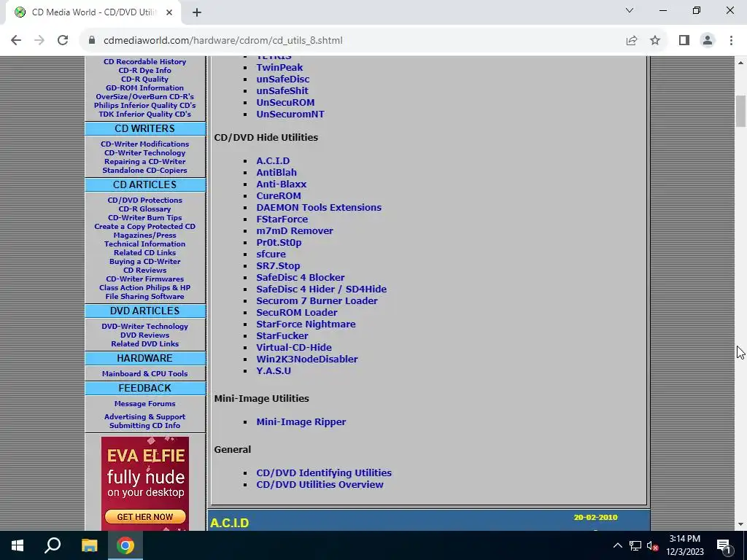Open the AntiBlah link
Screen dimensions: 747x560
276,172
